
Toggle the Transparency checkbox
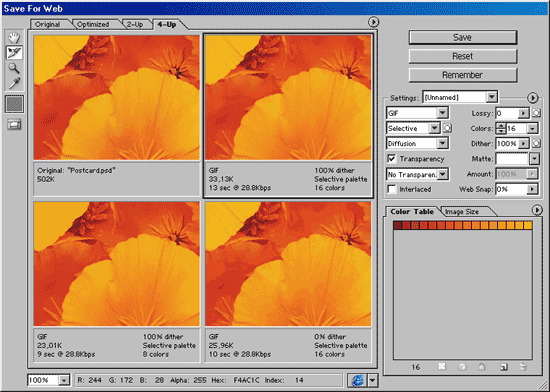coord(391,158)
